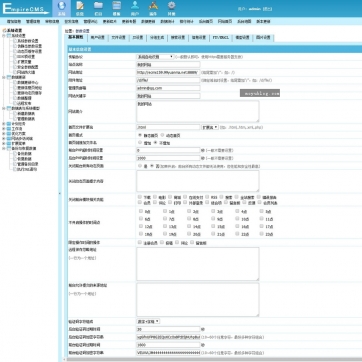
Task: Click folder icon beside 扩展菜单 tree node
Action: click(x=9, y=144)
